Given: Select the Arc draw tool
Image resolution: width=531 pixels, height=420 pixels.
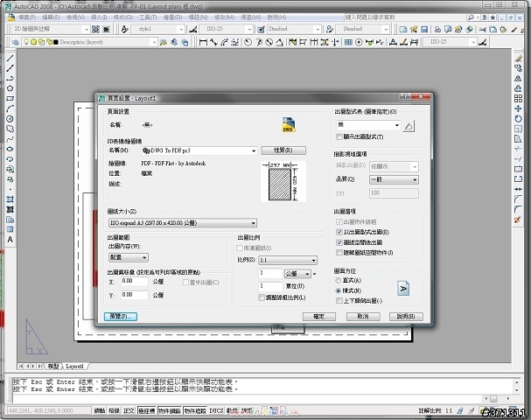Looking at the screenshot, I should pos(10,108).
